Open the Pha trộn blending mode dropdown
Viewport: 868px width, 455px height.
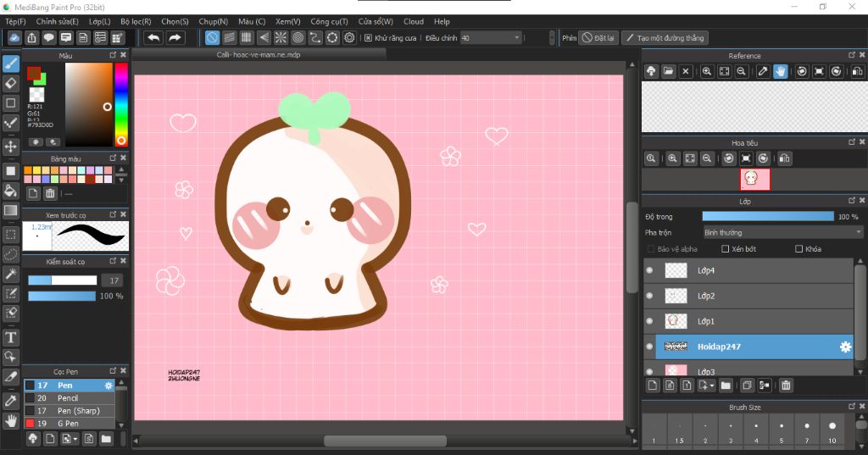tap(782, 232)
